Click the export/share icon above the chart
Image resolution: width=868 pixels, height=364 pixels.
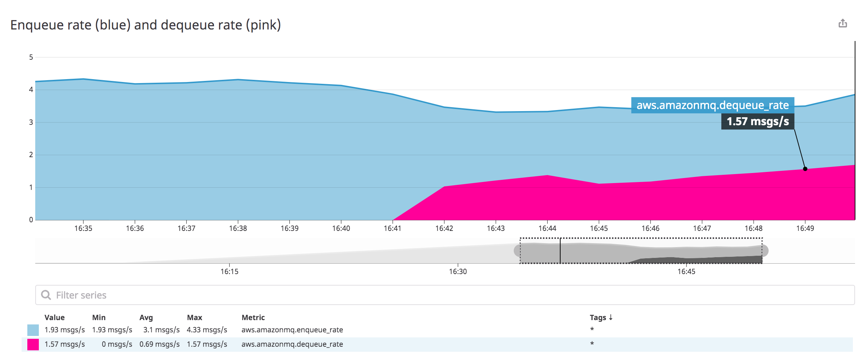click(843, 23)
